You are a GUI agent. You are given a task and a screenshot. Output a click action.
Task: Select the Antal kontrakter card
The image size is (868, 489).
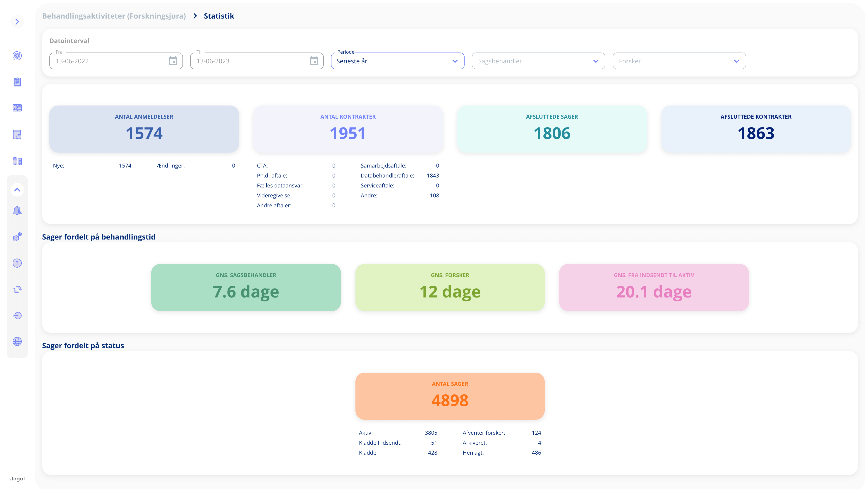click(348, 129)
